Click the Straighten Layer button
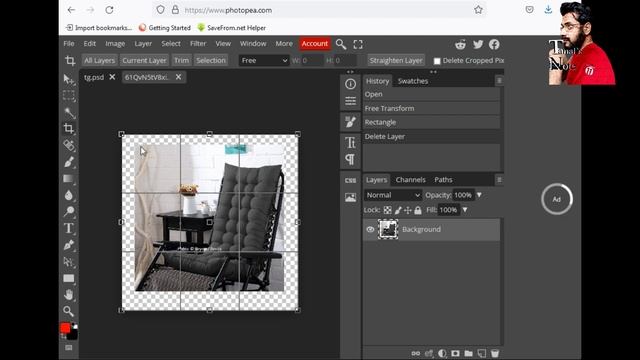The image size is (640, 360). 396,60
